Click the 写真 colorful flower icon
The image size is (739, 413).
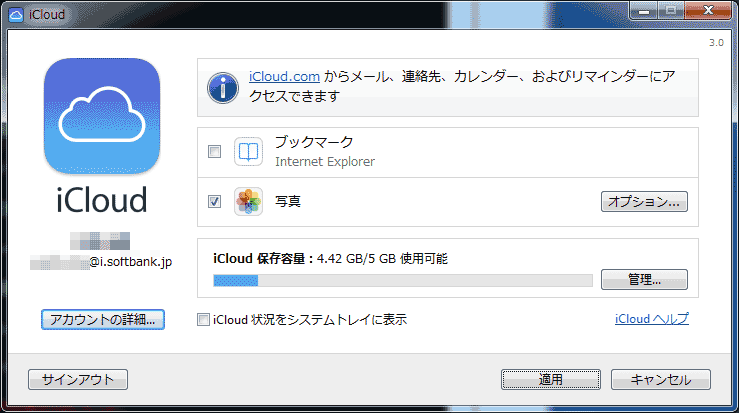click(x=248, y=201)
